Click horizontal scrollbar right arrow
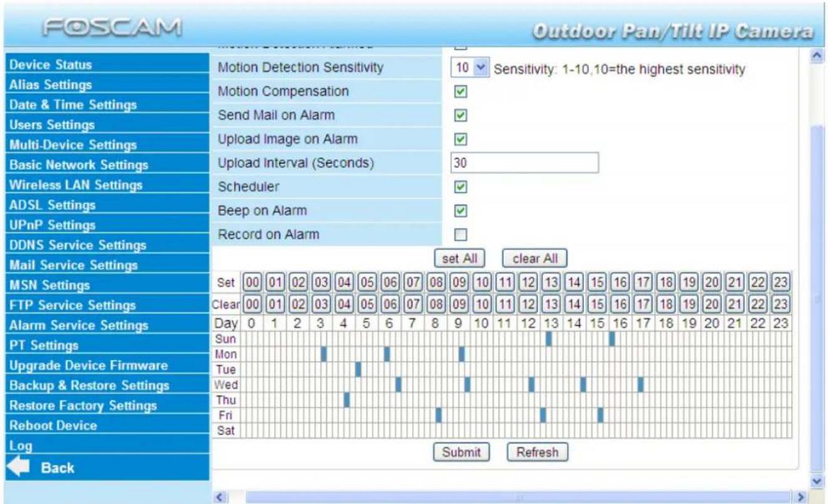The width and height of the screenshot is (828, 504). 802,496
